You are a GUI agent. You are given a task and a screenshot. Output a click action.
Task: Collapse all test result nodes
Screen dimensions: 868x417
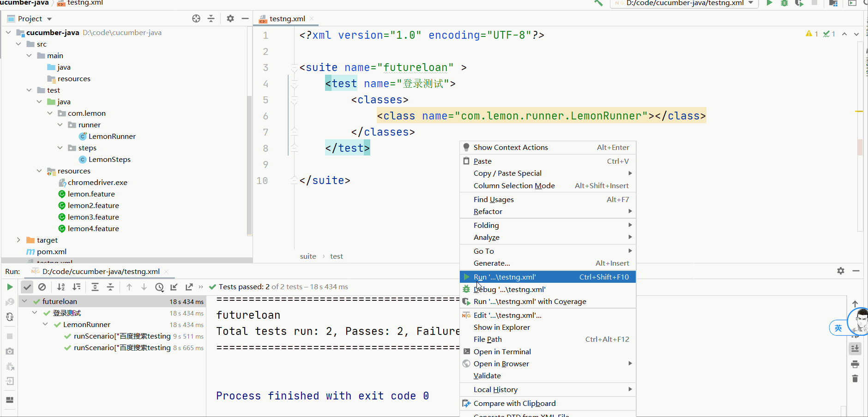[x=110, y=287]
